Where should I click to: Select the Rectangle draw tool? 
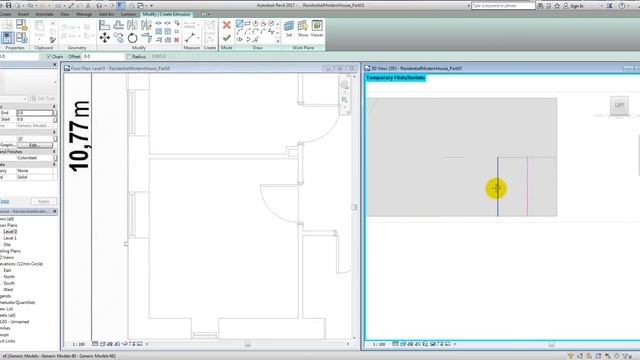pyautogui.click(x=248, y=24)
